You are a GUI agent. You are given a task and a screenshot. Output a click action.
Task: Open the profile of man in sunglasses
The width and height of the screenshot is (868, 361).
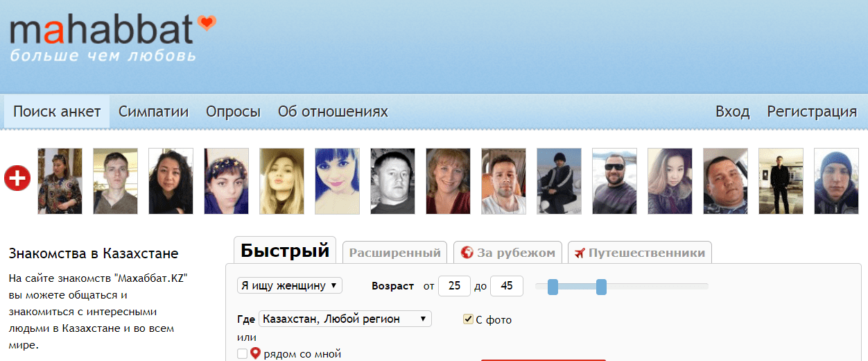(x=614, y=180)
